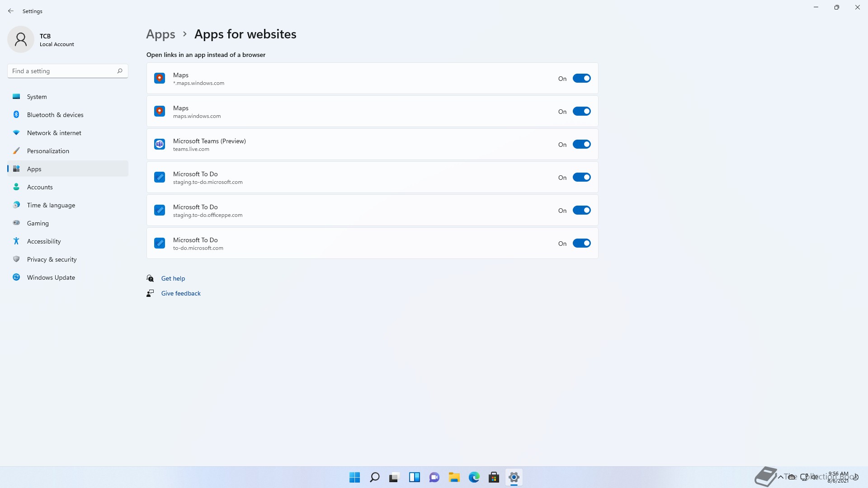Screen dimensions: 868x488
Task: Click the Apps breadcrumb link
Action: (x=160, y=34)
